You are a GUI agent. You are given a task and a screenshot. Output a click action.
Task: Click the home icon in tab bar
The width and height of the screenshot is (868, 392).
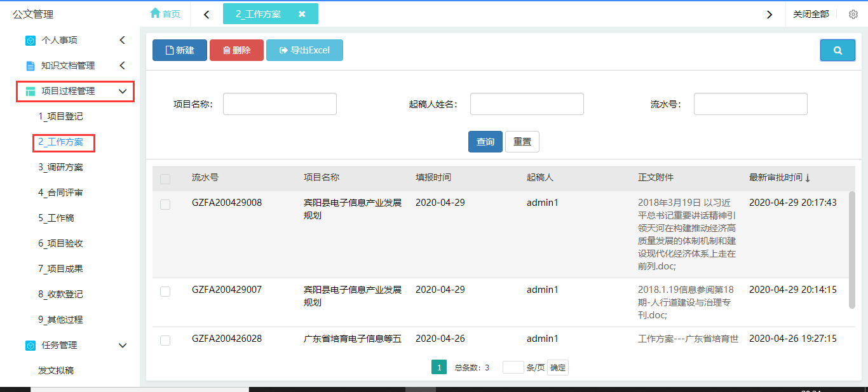point(155,13)
